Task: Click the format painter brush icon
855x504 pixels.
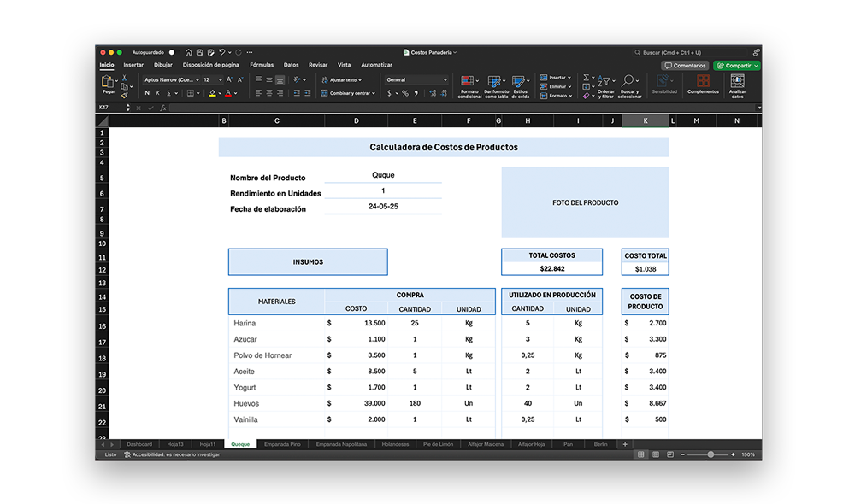Action: 124,96
